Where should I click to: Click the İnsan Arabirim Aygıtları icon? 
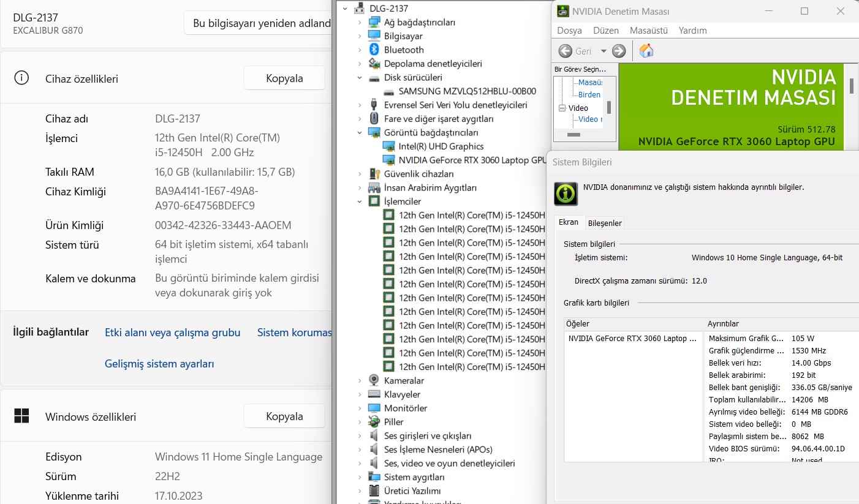[374, 187]
